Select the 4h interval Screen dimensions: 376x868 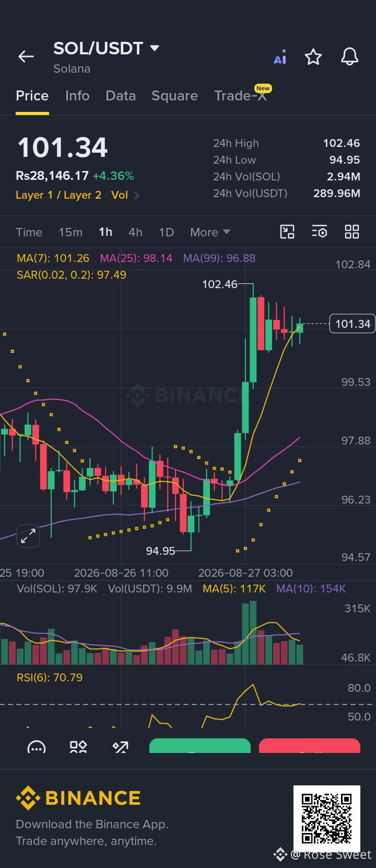[x=135, y=232]
